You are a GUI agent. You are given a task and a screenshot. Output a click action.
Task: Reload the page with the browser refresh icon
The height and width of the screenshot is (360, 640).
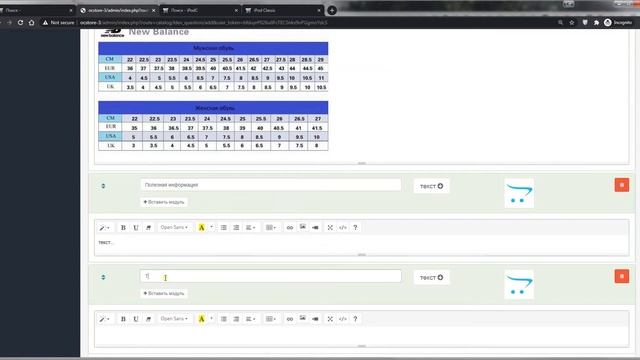pyautogui.click(x=20, y=22)
